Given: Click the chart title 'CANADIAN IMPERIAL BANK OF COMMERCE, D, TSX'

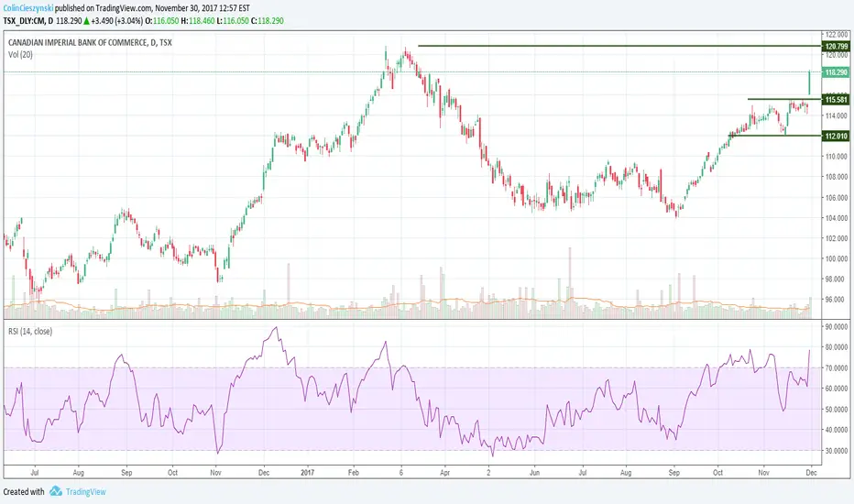Looking at the screenshot, I should (90, 42).
